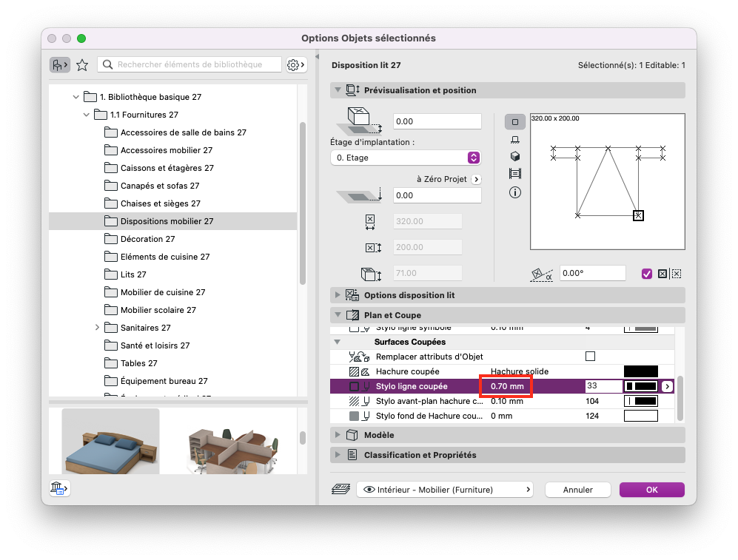Cancel the dialog with Annuler
The height and width of the screenshot is (560, 738).
click(x=578, y=490)
